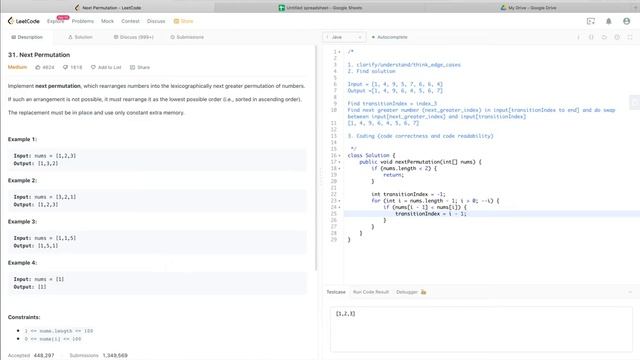Open the Java language dropdown

point(344,37)
